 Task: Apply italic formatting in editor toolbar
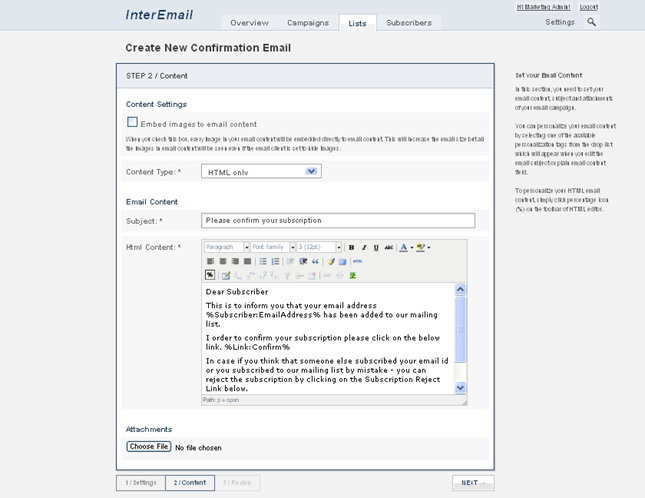pyautogui.click(x=364, y=247)
